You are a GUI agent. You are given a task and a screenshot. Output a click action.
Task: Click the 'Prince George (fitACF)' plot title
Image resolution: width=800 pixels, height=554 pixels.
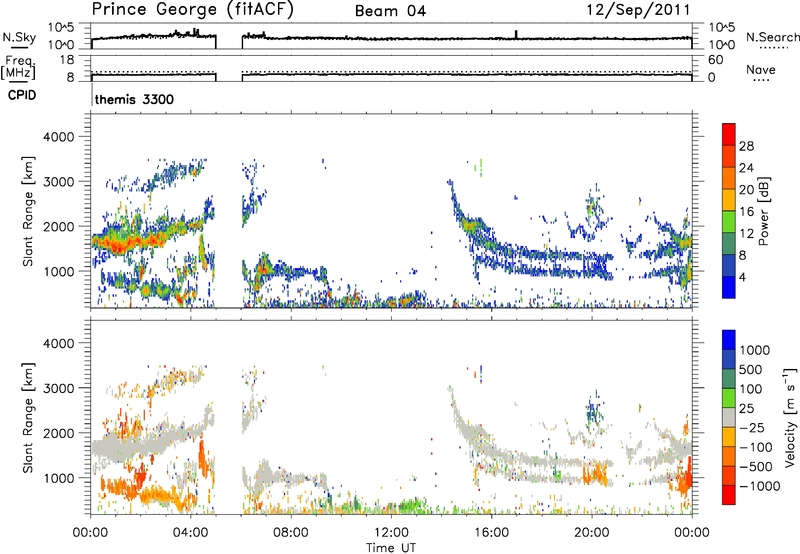pos(192,9)
